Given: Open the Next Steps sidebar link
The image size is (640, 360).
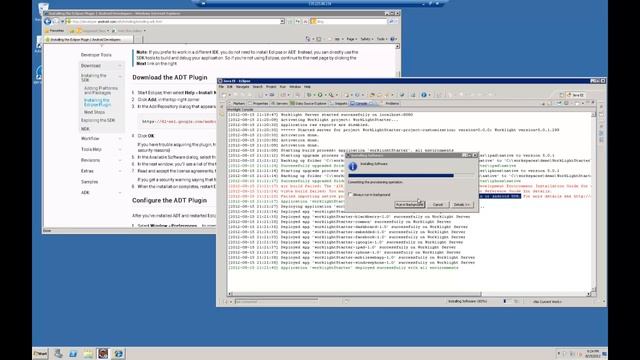Looking at the screenshot, I should click(94, 112).
